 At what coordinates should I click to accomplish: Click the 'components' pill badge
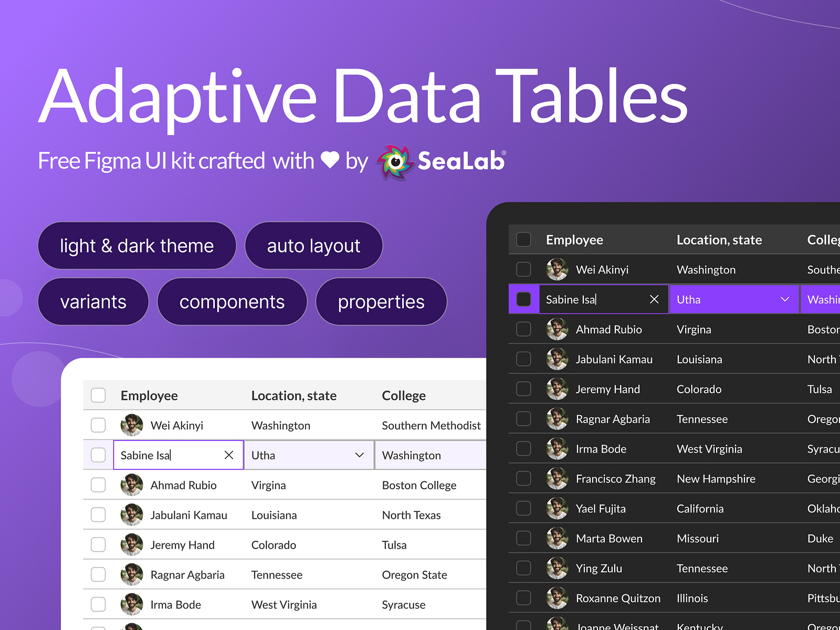tap(232, 302)
